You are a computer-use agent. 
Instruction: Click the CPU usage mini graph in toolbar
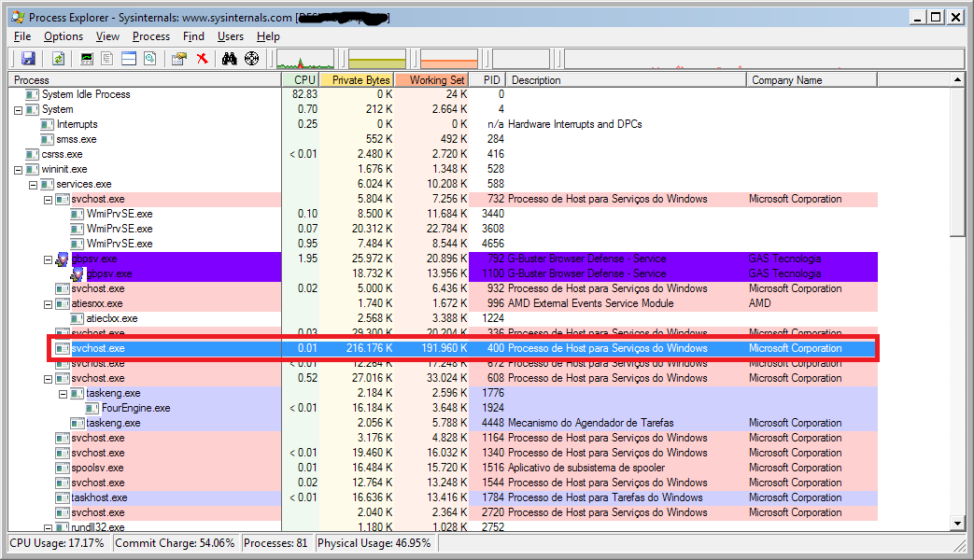pyautogui.click(x=305, y=59)
